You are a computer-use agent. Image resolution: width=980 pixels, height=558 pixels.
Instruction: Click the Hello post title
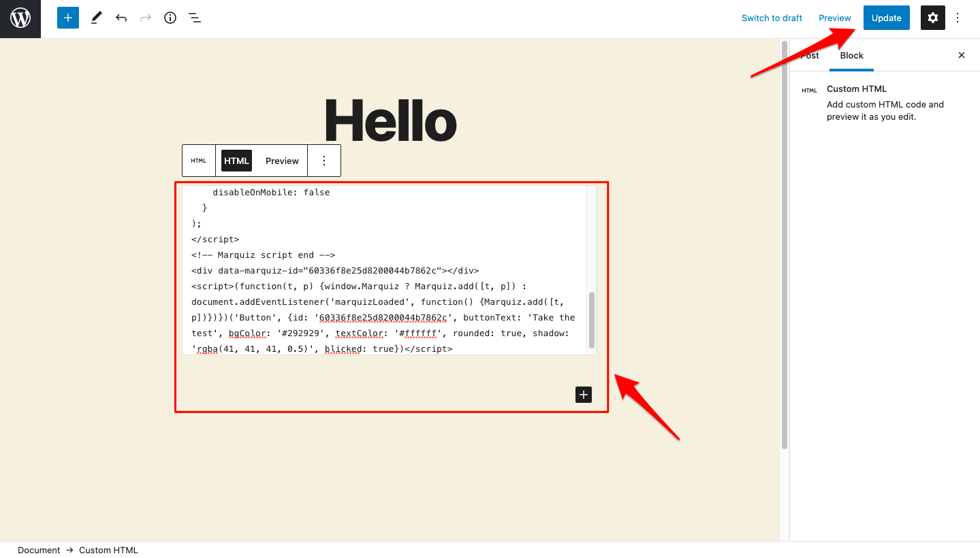(x=390, y=121)
